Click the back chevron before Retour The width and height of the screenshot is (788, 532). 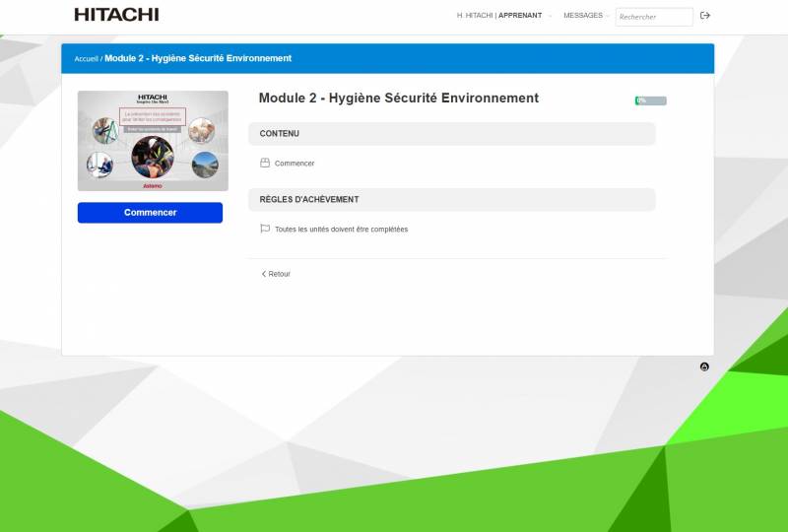(263, 274)
